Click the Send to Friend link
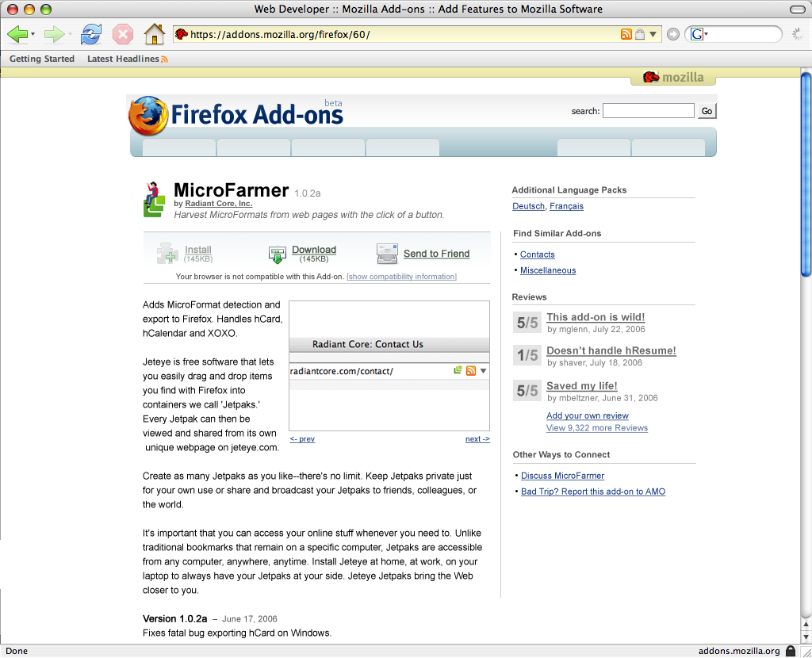This screenshot has height=658, width=812. (x=437, y=254)
